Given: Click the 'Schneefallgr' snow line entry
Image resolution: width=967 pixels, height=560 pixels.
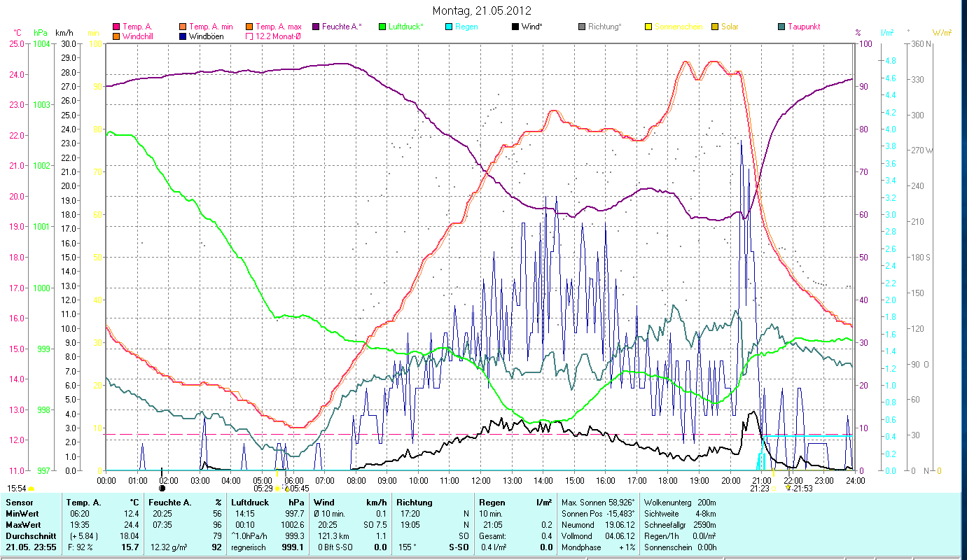Looking at the screenshot, I should coord(679,525).
